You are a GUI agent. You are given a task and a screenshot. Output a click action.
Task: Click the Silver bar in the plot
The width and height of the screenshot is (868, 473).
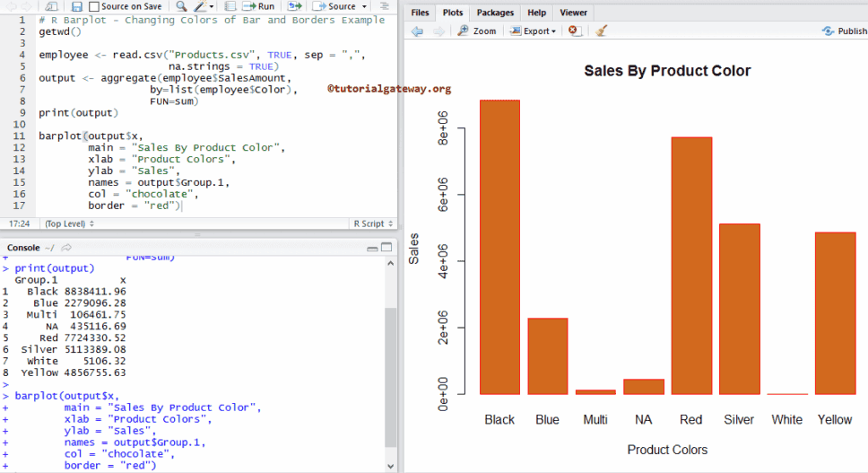pos(740,309)
